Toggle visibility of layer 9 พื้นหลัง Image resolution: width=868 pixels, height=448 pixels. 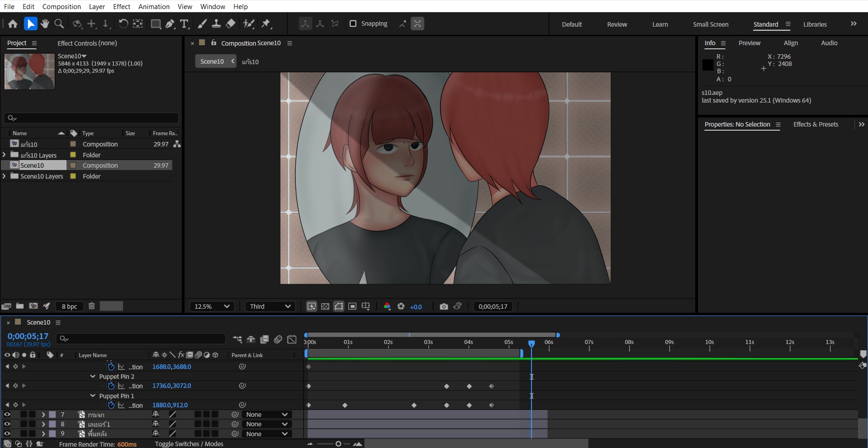click(x=7, y=434)
